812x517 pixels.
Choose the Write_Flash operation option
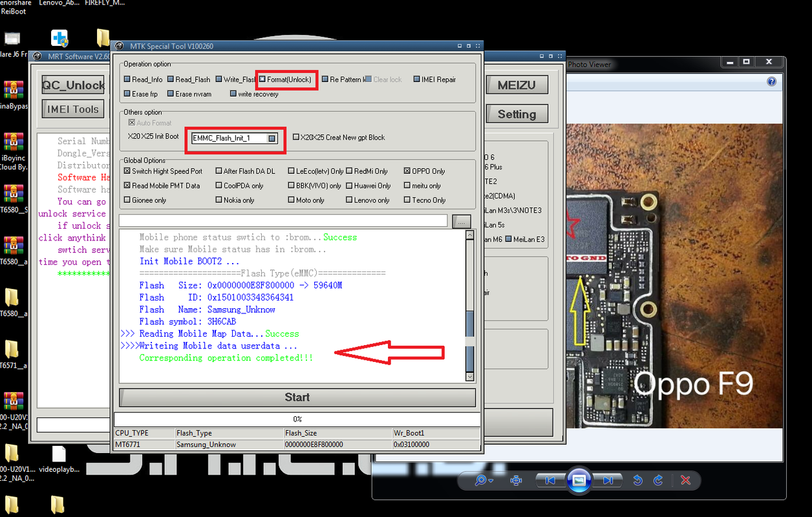219,79
